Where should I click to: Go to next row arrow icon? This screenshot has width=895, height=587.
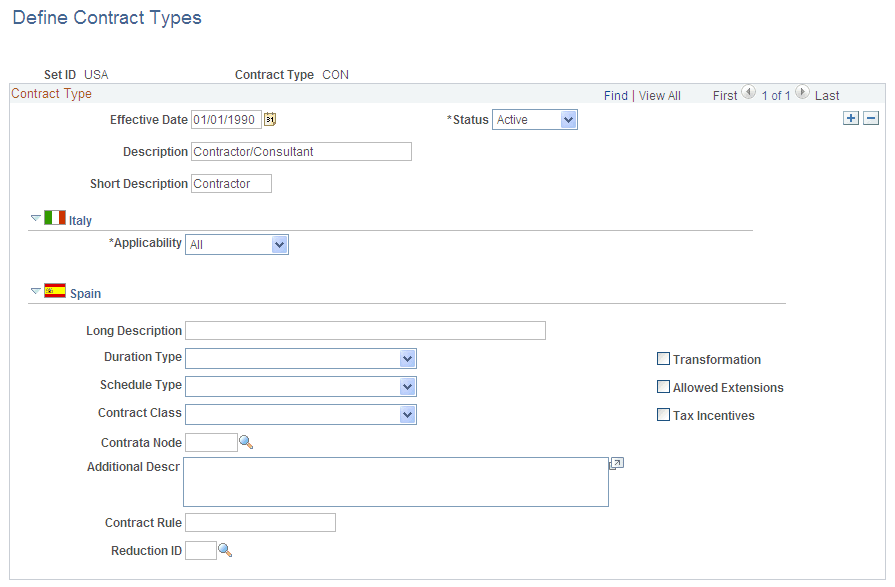pyautogui.click(x=802, y=92)
